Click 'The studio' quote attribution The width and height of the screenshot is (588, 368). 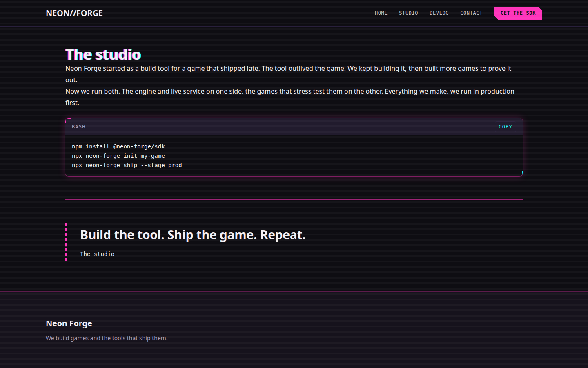click(x=97, y=254)
